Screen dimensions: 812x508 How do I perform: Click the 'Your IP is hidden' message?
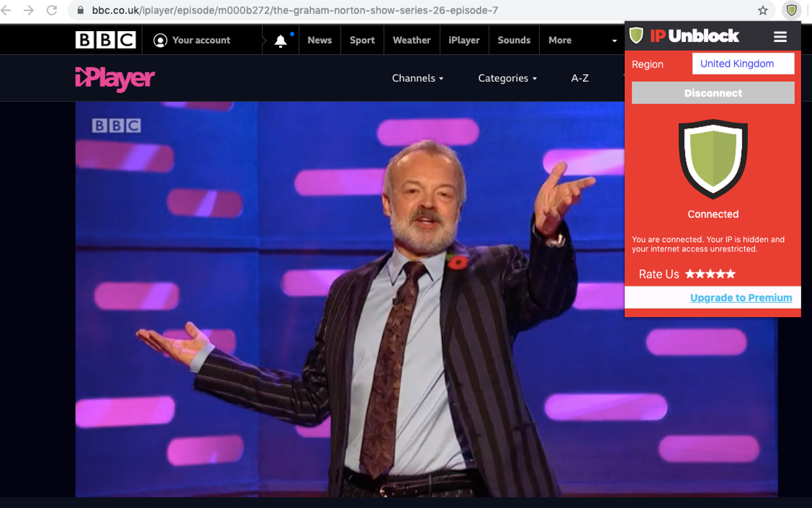click(x=708, y=244)
